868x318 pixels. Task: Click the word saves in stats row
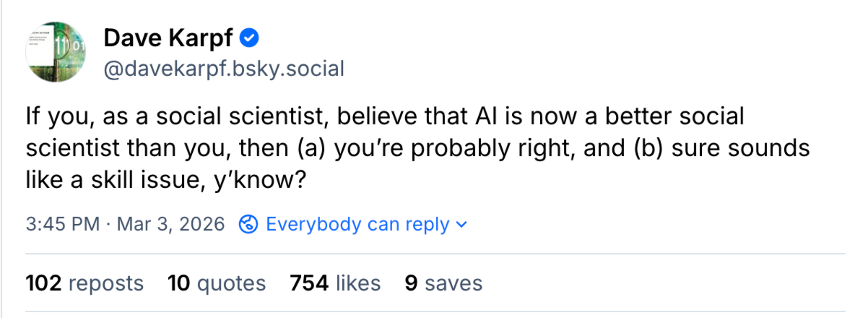454,284
